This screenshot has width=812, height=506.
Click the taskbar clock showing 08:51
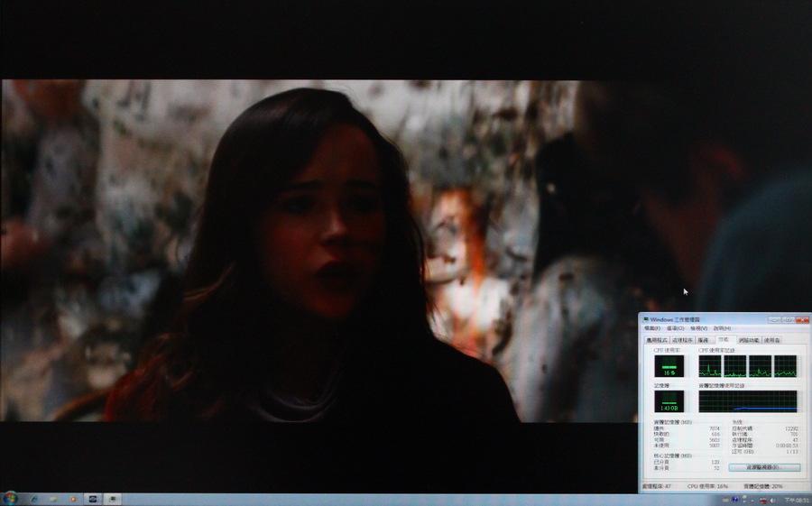797,501
